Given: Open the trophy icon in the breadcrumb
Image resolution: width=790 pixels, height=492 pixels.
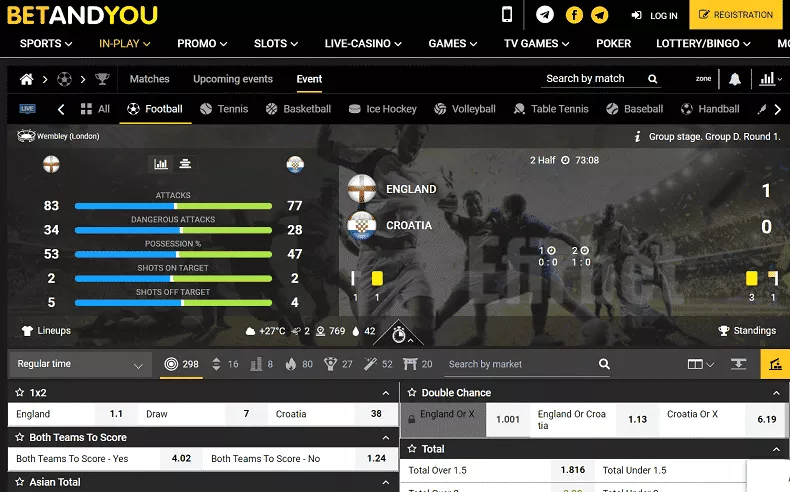Looking at the screenshot, I should click(102, 79).
